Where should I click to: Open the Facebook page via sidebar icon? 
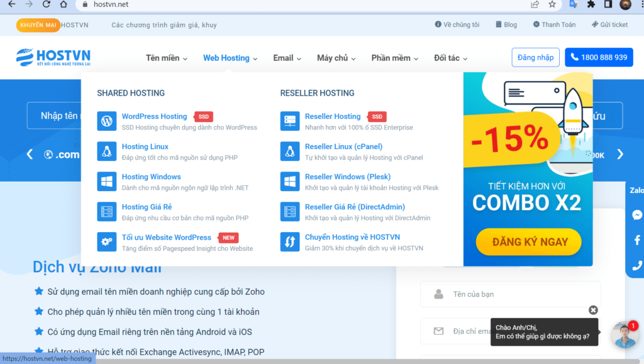(637, 240)
